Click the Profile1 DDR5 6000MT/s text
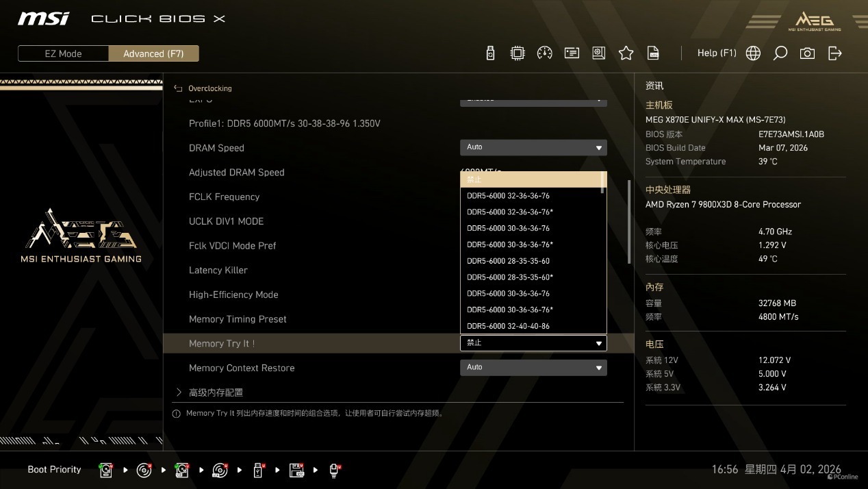868x489 pixels. [x=284, y=123]
